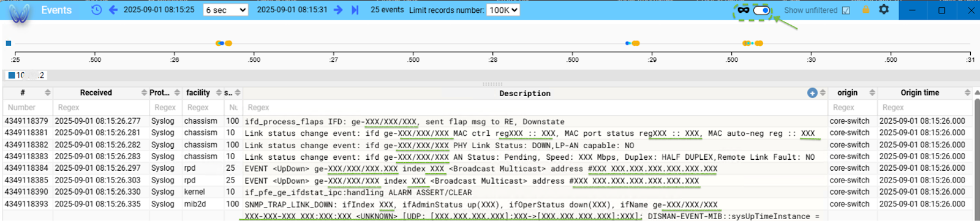
Task: Click start time 2025-09-01 08:15:25
Action: (159, 10)
